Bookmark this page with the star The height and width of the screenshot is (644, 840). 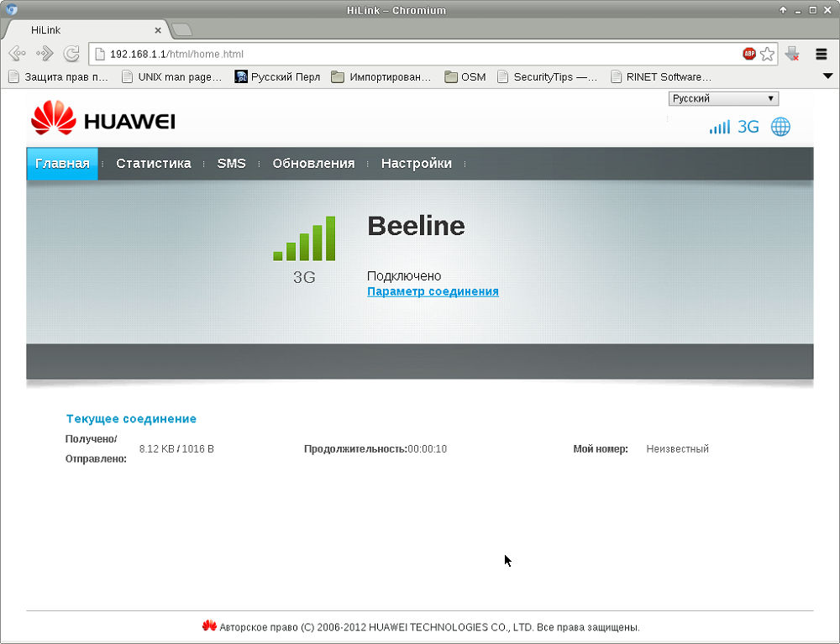pos(767,54)
